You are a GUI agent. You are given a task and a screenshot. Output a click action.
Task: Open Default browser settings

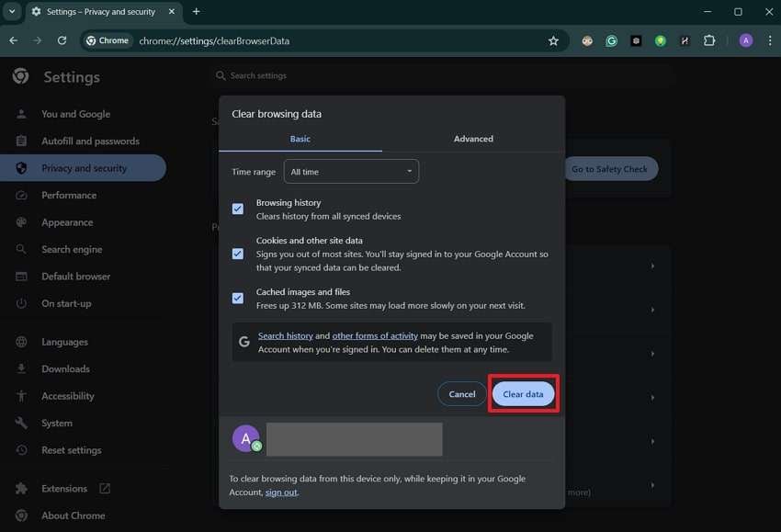click(75, 277)
